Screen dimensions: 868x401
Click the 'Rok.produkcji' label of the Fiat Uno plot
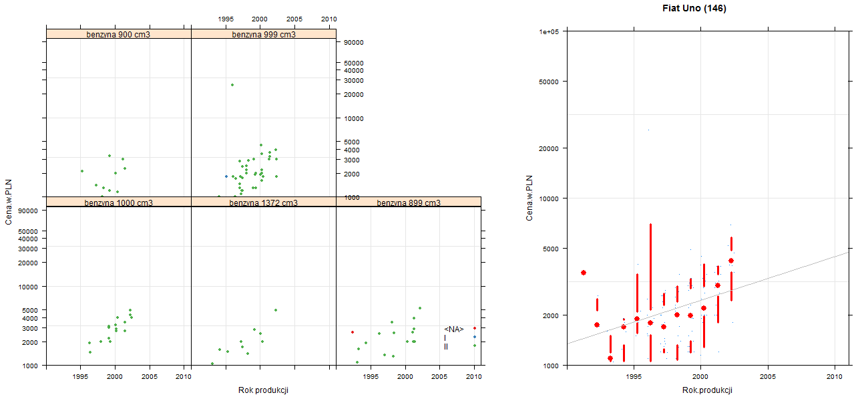[708, 390]
